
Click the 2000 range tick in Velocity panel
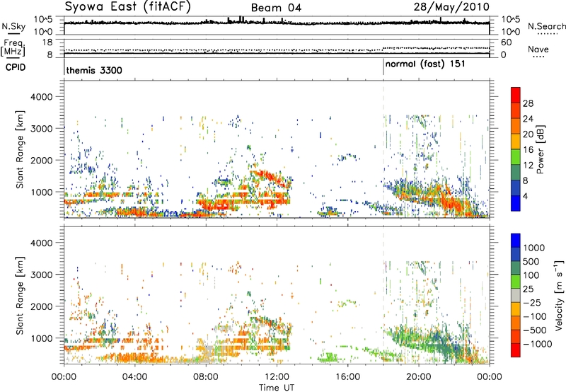[42, 306]
